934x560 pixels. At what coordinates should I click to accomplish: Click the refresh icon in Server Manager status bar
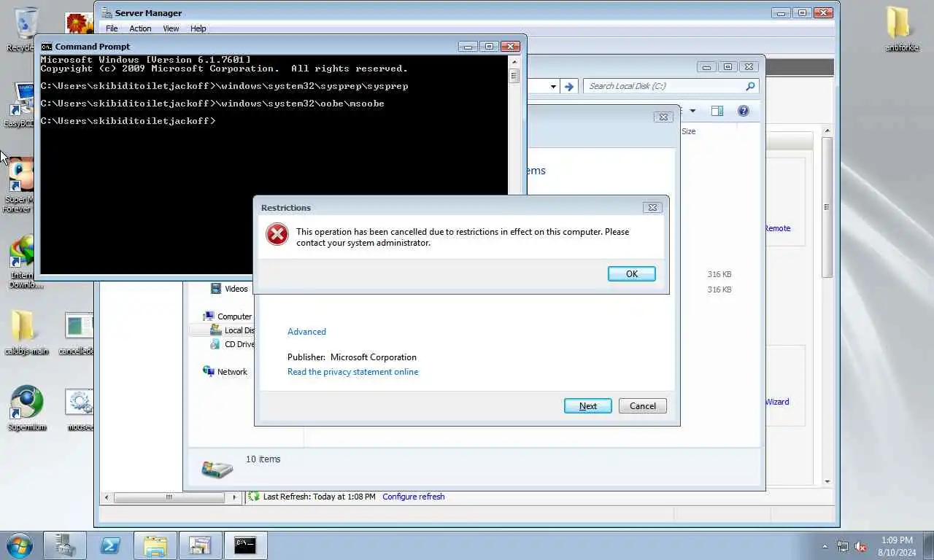(253, 497)
